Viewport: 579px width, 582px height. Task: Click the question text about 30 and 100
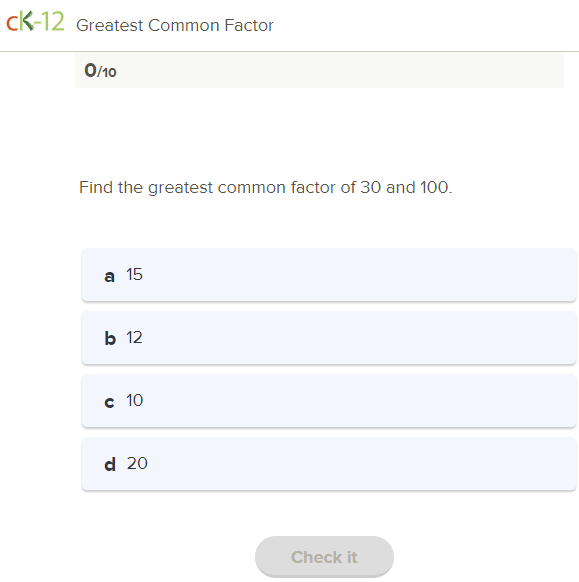(266, 187)
